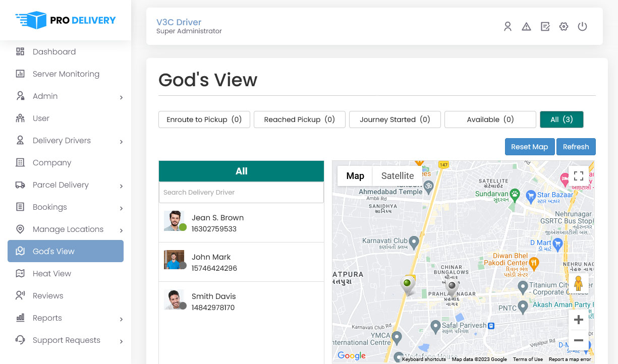Expand the Bookings submenu arrow

pos(121,208)
